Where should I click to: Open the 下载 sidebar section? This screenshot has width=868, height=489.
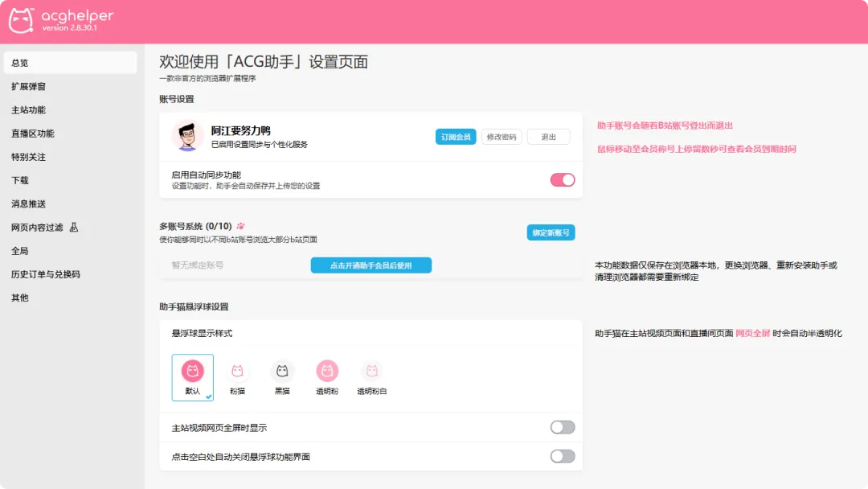(x=70, y=180)
